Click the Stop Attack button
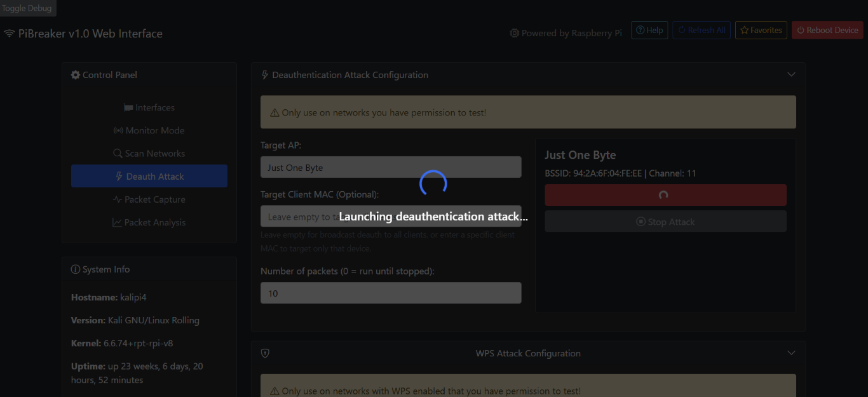Viewport: 868px width, 397px height. point(665,222)
